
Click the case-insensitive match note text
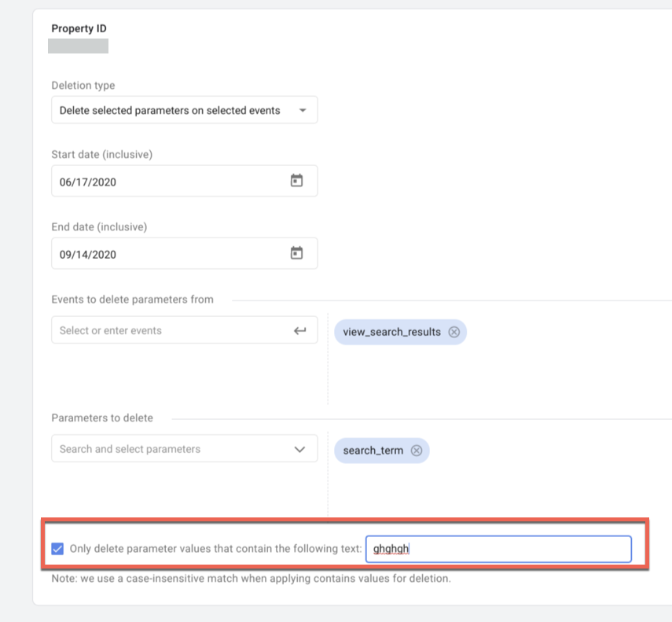(x=251, y=579)
